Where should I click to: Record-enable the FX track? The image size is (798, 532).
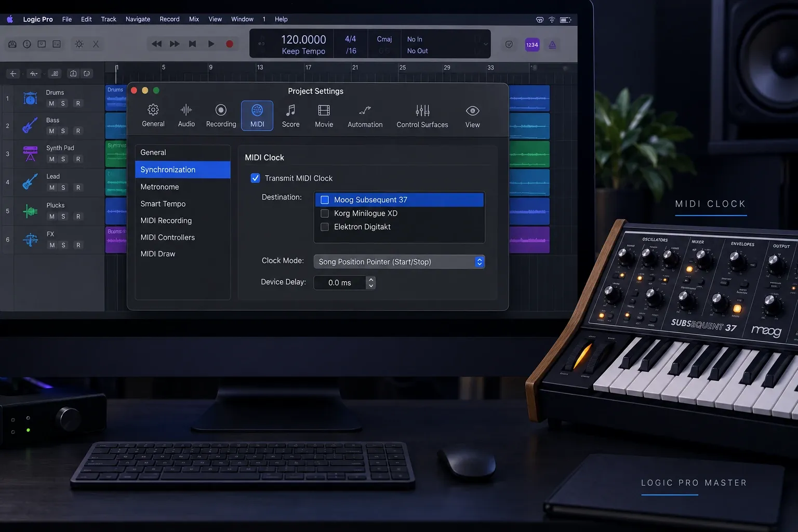[78, 245]
